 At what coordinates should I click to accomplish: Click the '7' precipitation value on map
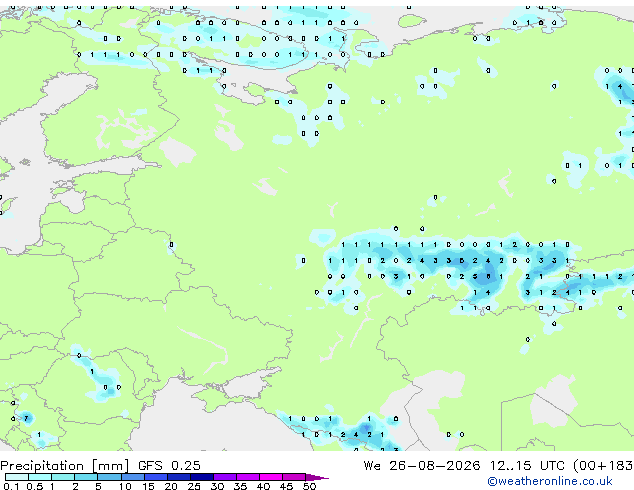click(26, 418)
